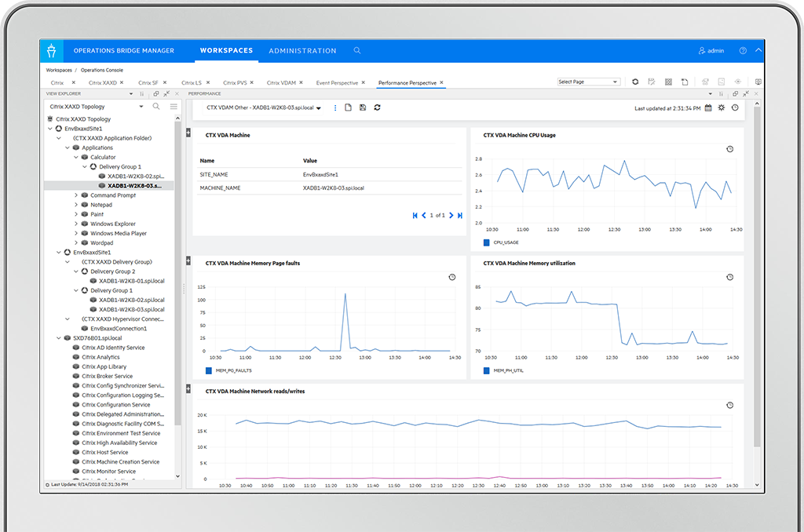
Task: Toggle the MEM_PH_UTIL legend series
Action: pyautogui.click(x=503, y=370)
